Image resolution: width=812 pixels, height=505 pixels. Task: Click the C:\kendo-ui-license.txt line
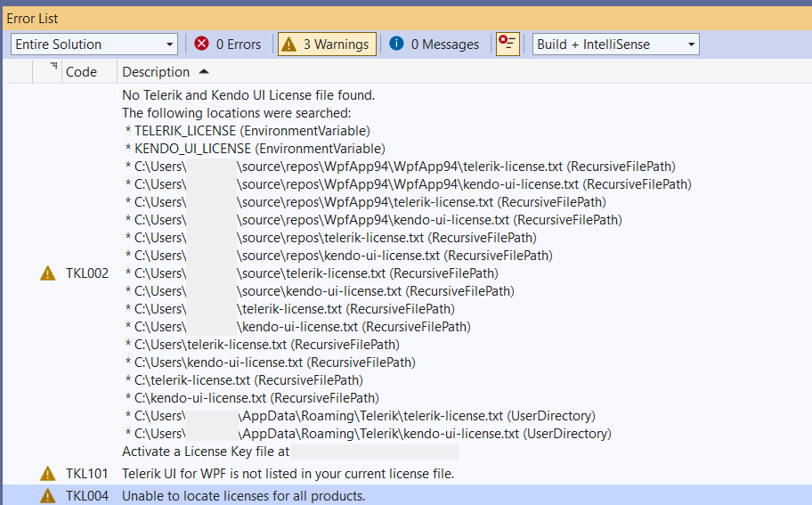(x=252, y=398)
